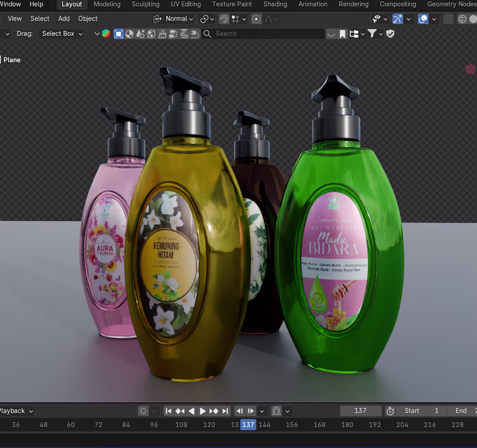Screen dimensions: 477x448
Task: Switch to the UV Editing workspace tab
Action: click(186, 4)
